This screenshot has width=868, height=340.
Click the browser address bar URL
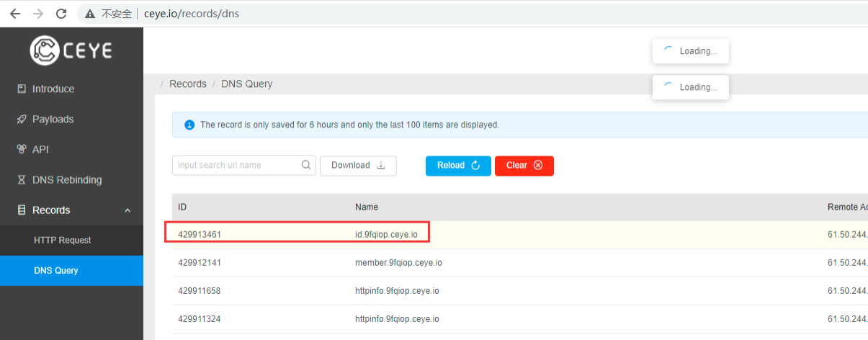pyautogui.click(x=191, y=14)
